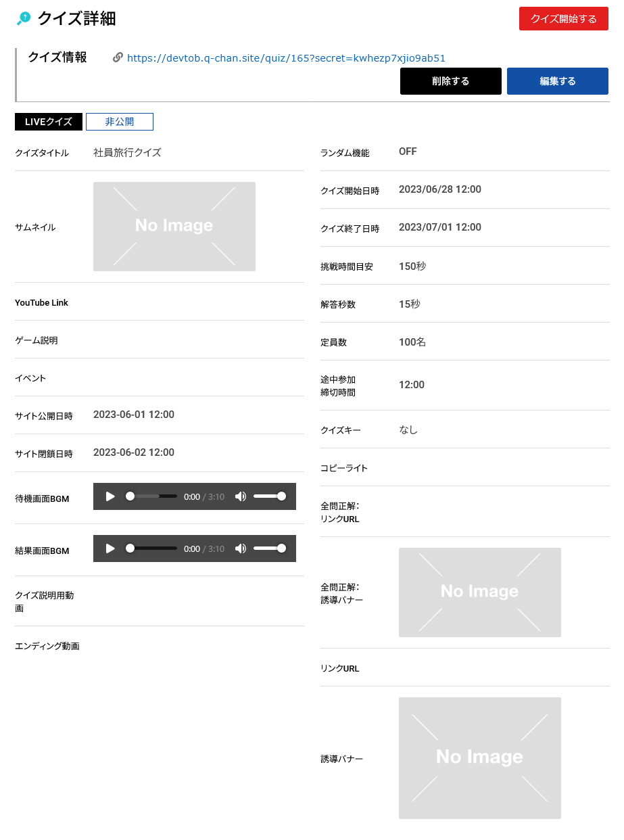624x840 pixels.
Task: Click the result screen BGM seek bar
Action: click(153, 549)
